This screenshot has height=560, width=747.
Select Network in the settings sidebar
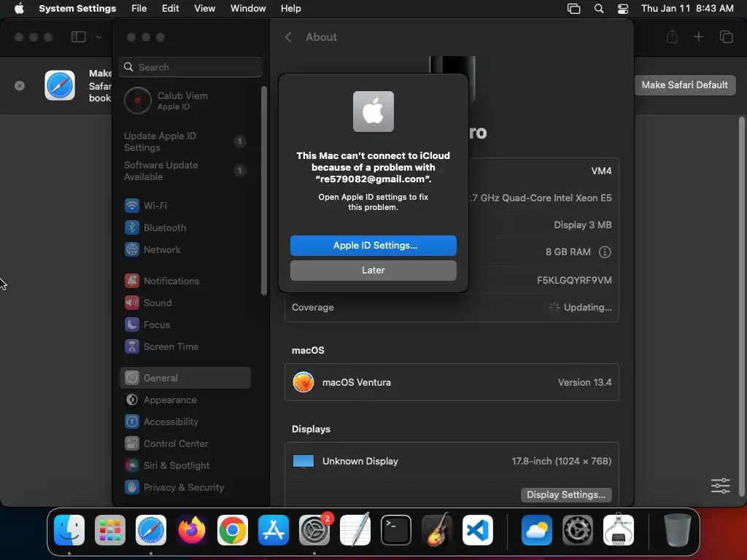coord(186,249)
